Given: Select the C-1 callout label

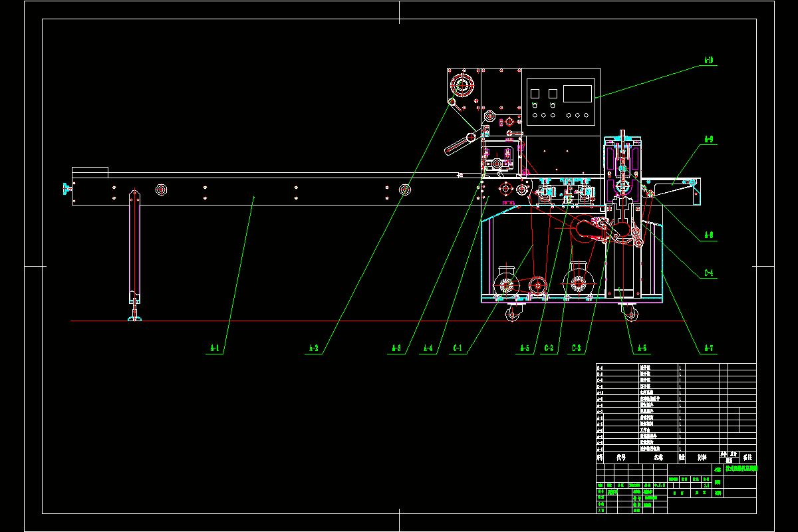Looking at the screenshot, I should [458, 348].
